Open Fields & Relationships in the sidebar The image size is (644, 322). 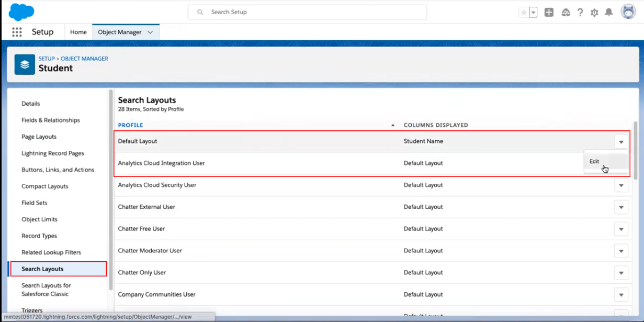coord(51,120)
